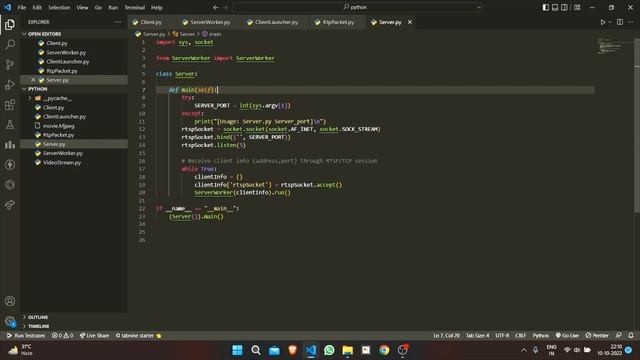Select Python language mode in status bar
The image size is (640, 360).
coord(541,336)
